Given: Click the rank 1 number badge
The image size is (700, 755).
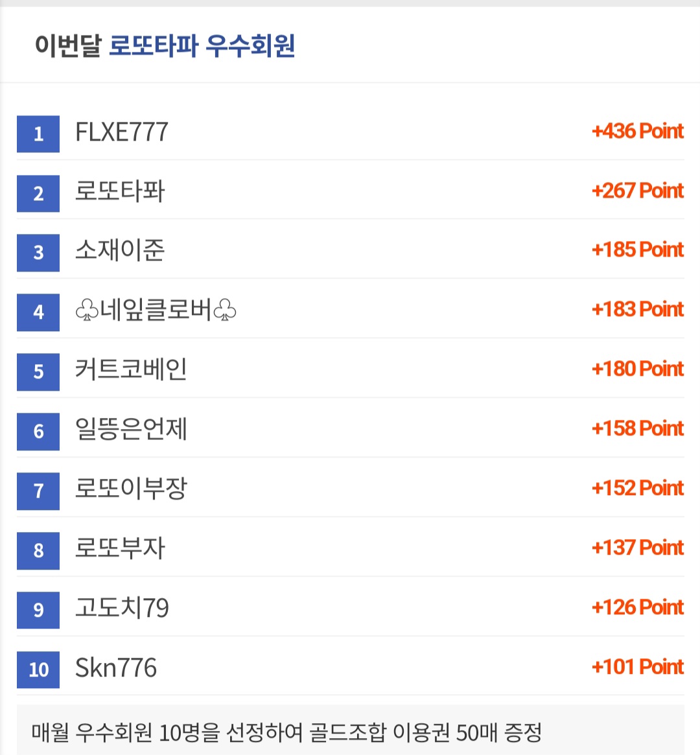Looking at the screenshot, I should tap(38, 134).
